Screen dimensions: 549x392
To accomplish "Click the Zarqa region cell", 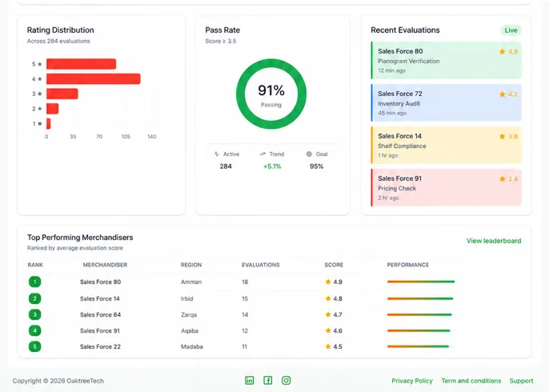I will 189,314.
